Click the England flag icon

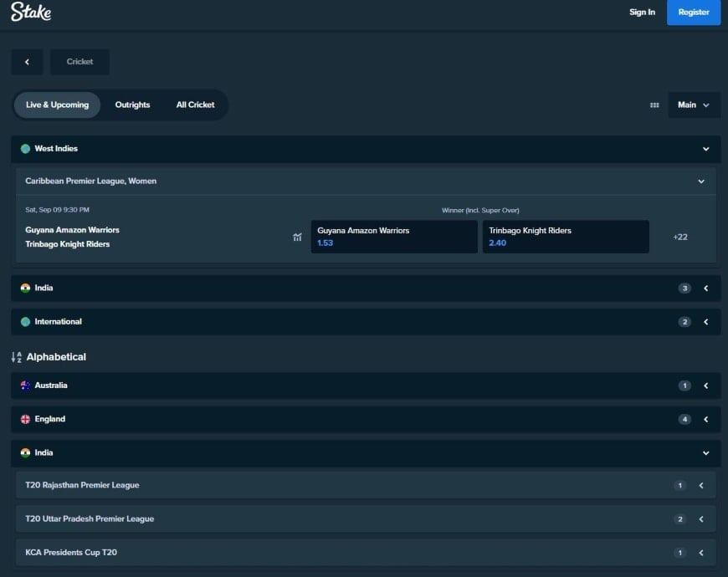[23, 419]
